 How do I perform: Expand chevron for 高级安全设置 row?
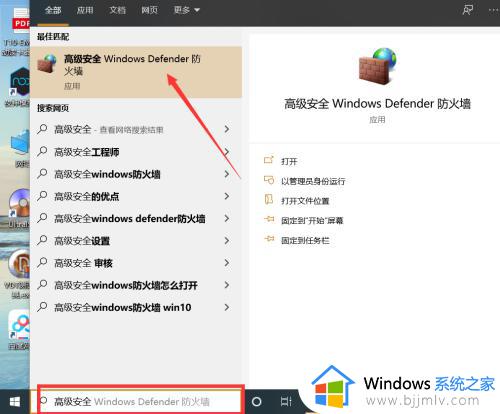tap(227, 241)
